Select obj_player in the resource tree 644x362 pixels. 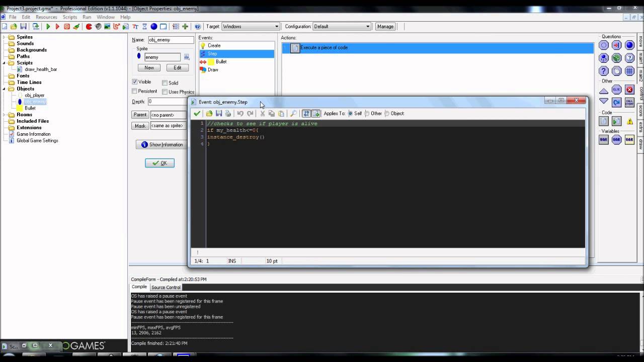(x=35, y=96)
